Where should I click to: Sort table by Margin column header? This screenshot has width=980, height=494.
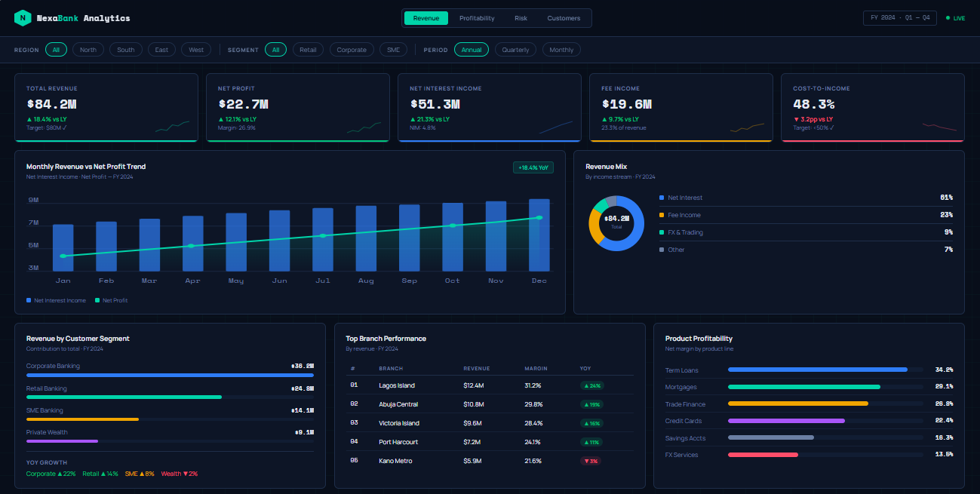click(536, 369)
